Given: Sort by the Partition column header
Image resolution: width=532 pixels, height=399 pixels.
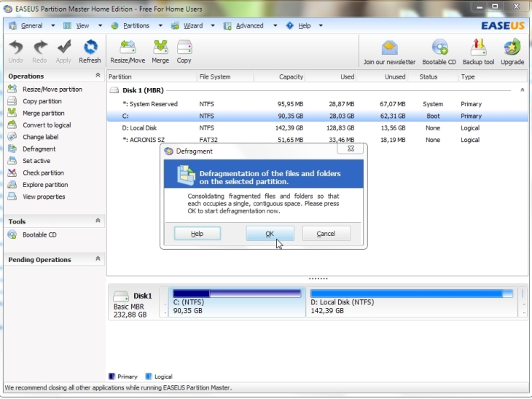Looking at the screenshot, I should coord(152,76).
